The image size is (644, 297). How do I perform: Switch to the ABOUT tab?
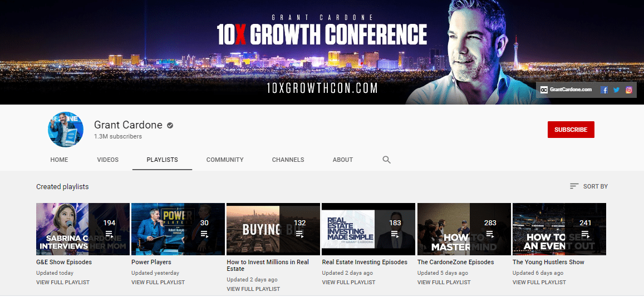coord(342,160)
